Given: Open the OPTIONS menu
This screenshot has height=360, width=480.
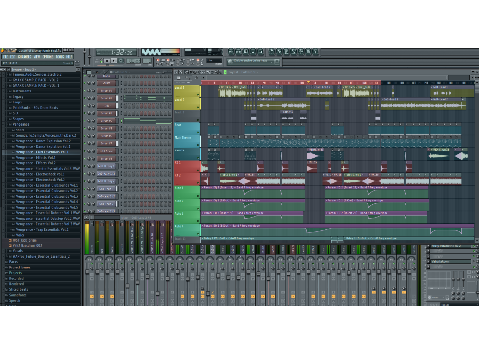Looking at the screenshot, I should tap(48, 57).
